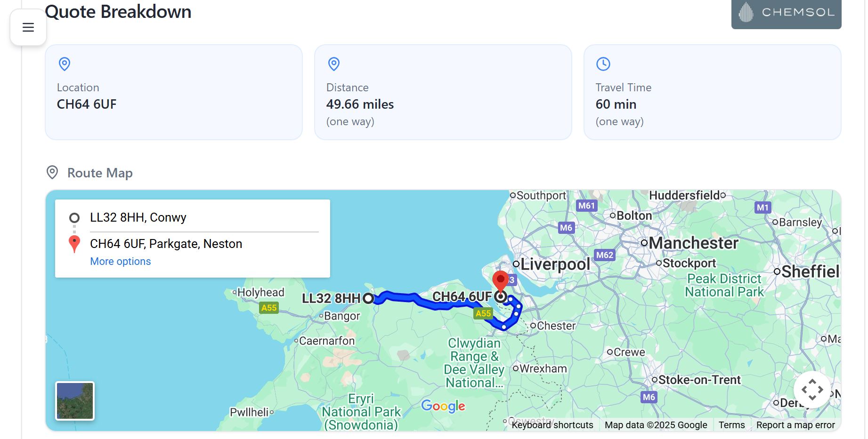Click the Location pin icon

(x=64, y=64)
